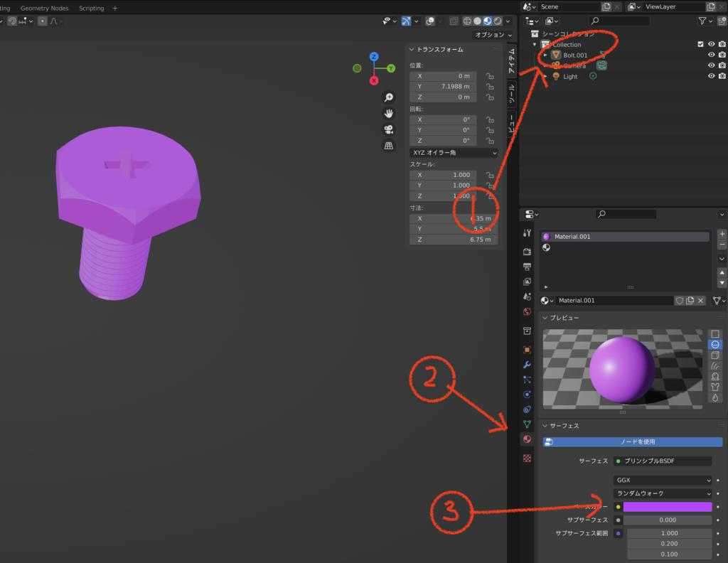Hide Bolt.001 using its eye icon

[711, 55]
